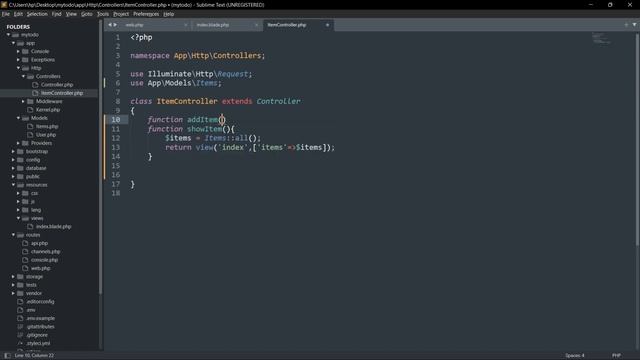The height and width of the screenshot is (360, 640).
Task: Click the console.php file icon
Action: click(25, 260)
